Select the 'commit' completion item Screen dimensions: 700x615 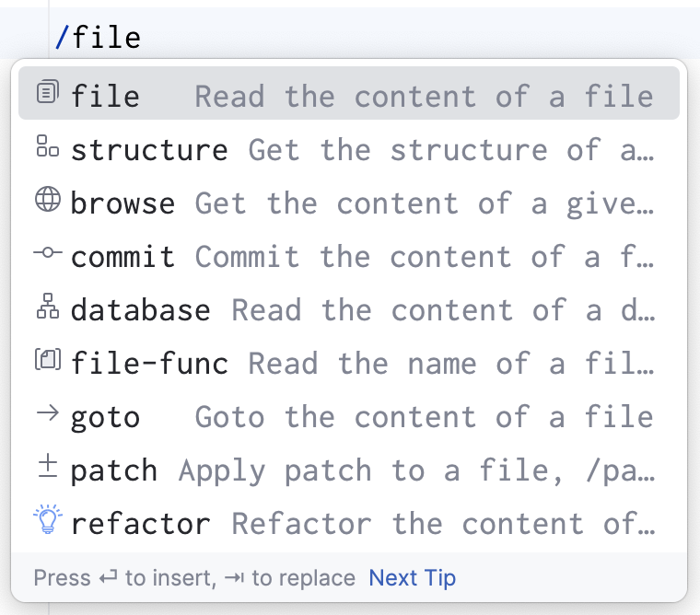(x=122, y=256)
